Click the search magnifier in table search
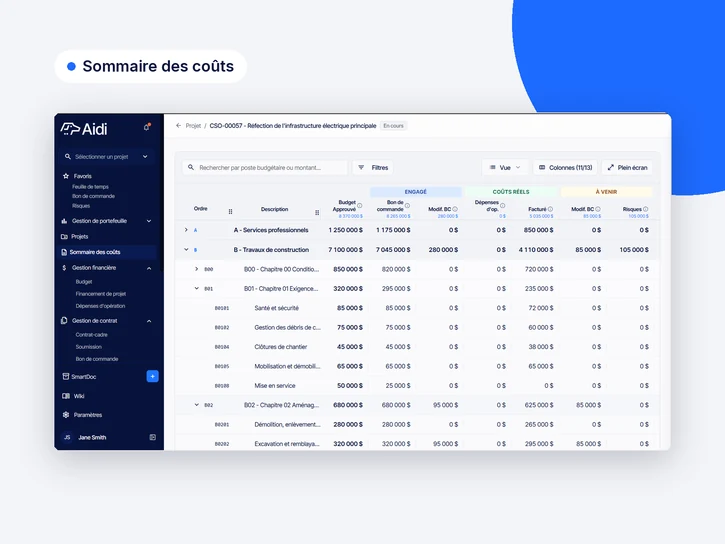Viewport: 725px width, 544px height. (x=191, y=167)
